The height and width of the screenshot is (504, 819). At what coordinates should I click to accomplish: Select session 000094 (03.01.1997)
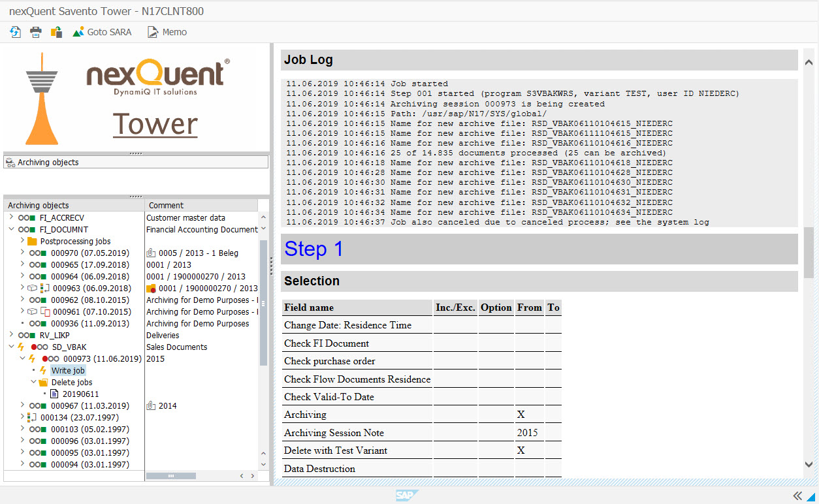click(90, 464)
